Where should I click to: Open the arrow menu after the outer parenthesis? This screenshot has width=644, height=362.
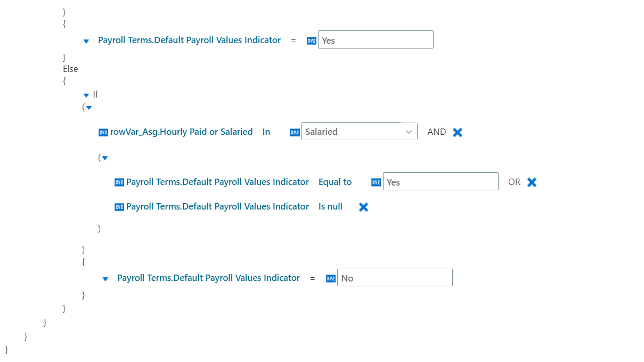pyautogui.click(x=89, y=108)
